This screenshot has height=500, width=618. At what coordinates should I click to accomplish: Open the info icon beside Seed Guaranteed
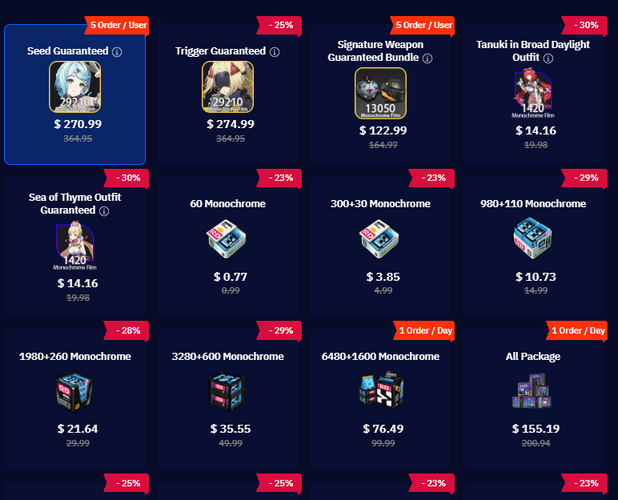click(117, 52)
